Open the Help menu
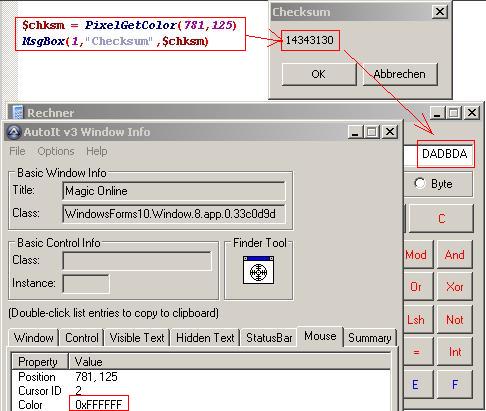 [x=97, y=151]
